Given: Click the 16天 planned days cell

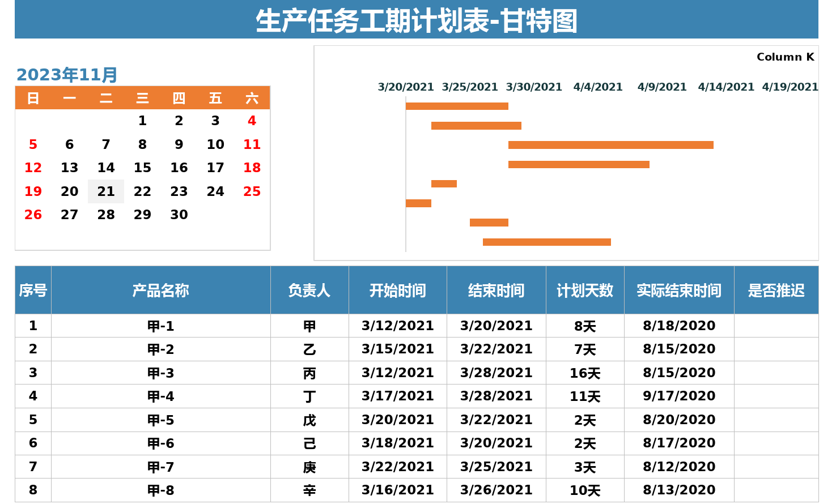Looking at the screenshot, I should (x=585, y=373).
